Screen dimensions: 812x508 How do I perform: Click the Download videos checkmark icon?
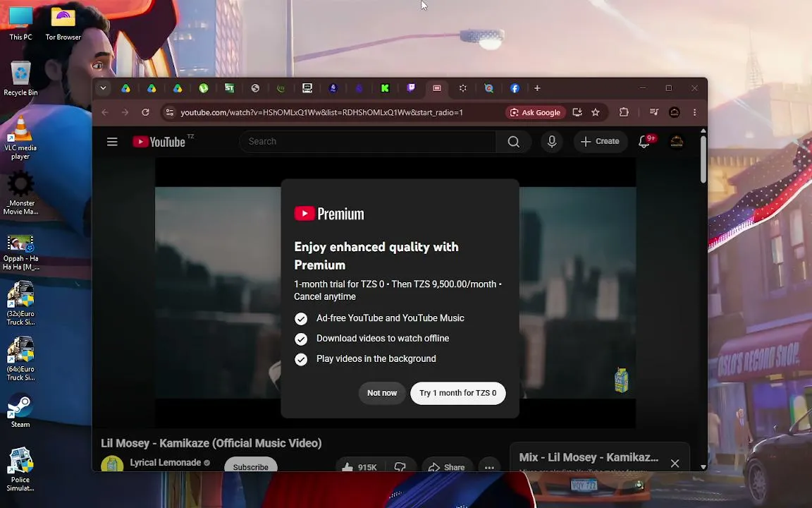pos(301,339)
